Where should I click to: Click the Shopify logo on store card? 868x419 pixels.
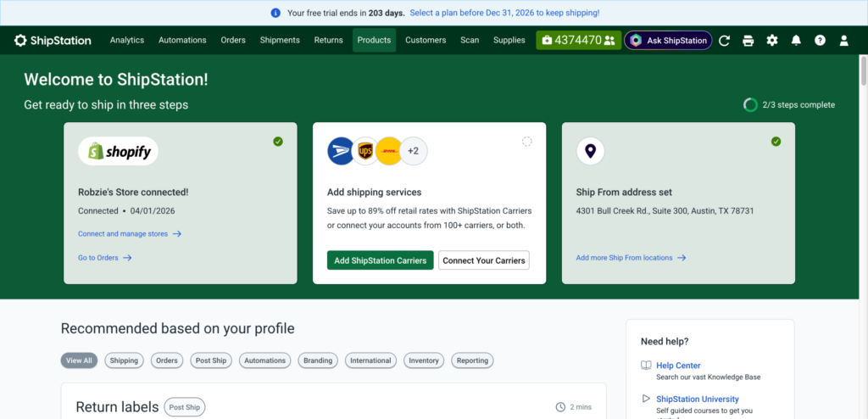119,151
